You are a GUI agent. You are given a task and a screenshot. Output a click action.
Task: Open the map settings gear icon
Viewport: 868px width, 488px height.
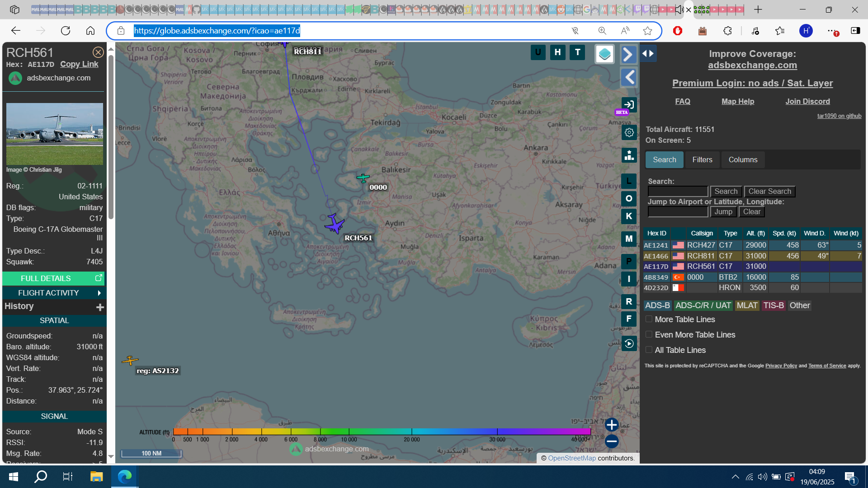point(629,132)
